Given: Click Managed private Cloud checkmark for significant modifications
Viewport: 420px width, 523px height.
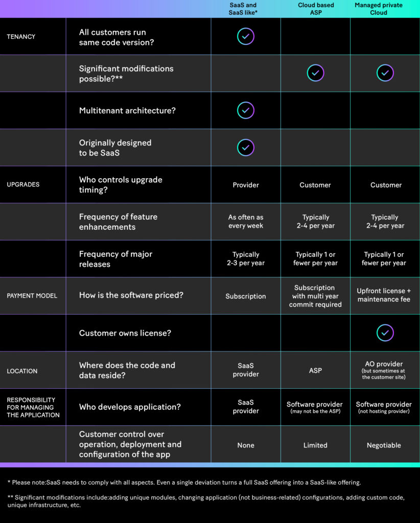Looking at the screenshot, I should click(385, 73).
